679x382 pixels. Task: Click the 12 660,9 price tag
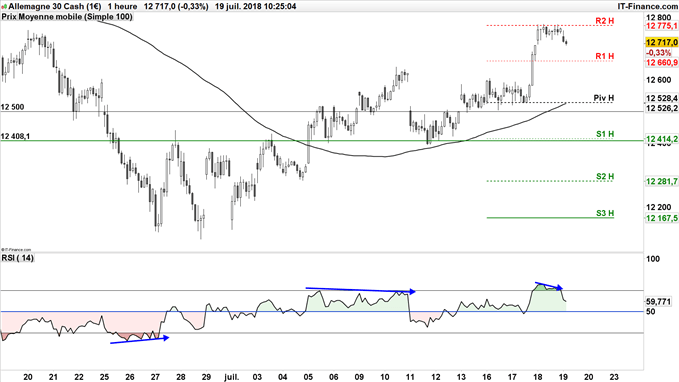click(662, 63)
